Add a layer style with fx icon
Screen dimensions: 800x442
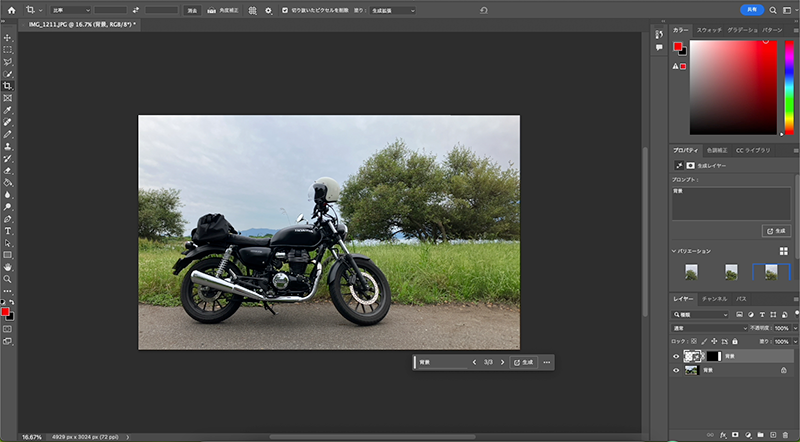pos(723,435)
